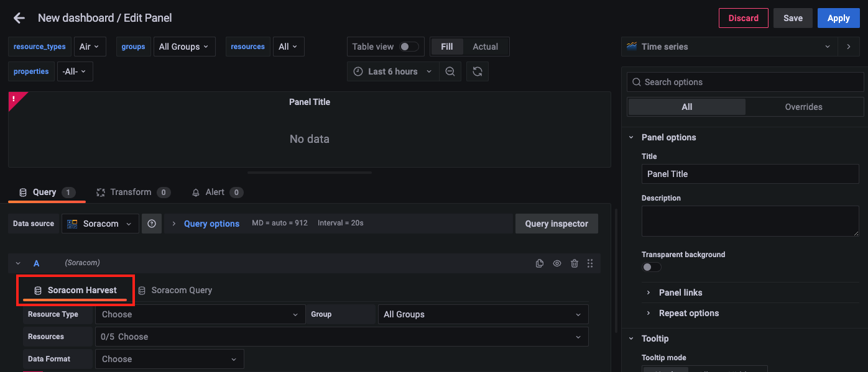The width and height of the screenshot is (868, 372).
Task: Open the properties -All- dropdown
Action: (x=75, y=71)
